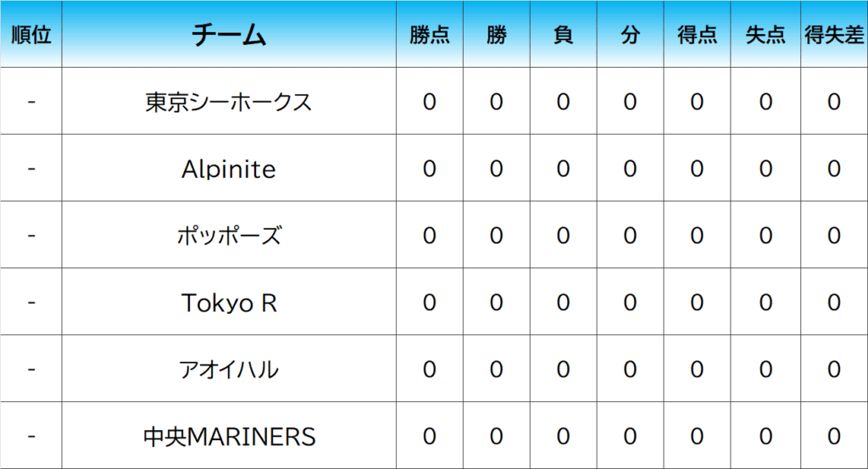The height and width of the screenshot is (469, 868).
Task: Click the 順位 column header
Action: click(31, 35)
